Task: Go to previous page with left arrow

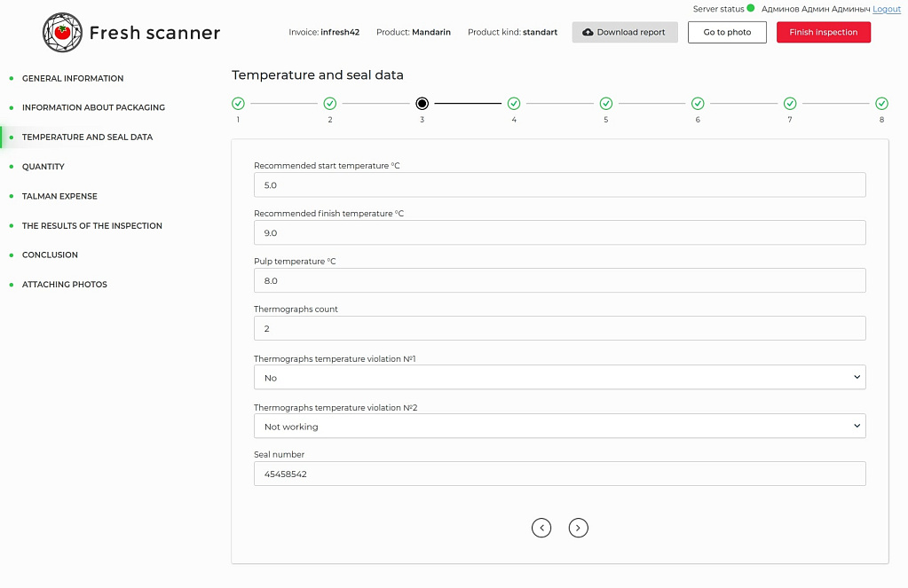Action: pyautogui.click(x=541, y=528)
